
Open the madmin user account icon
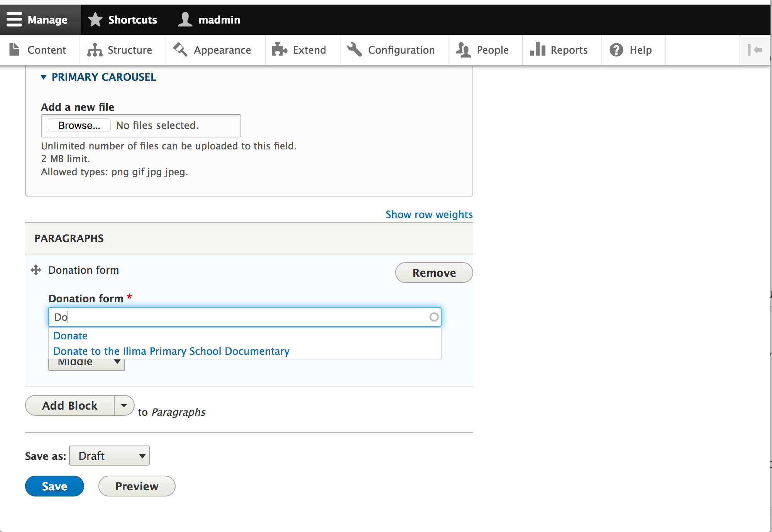(x=185, y=19)
